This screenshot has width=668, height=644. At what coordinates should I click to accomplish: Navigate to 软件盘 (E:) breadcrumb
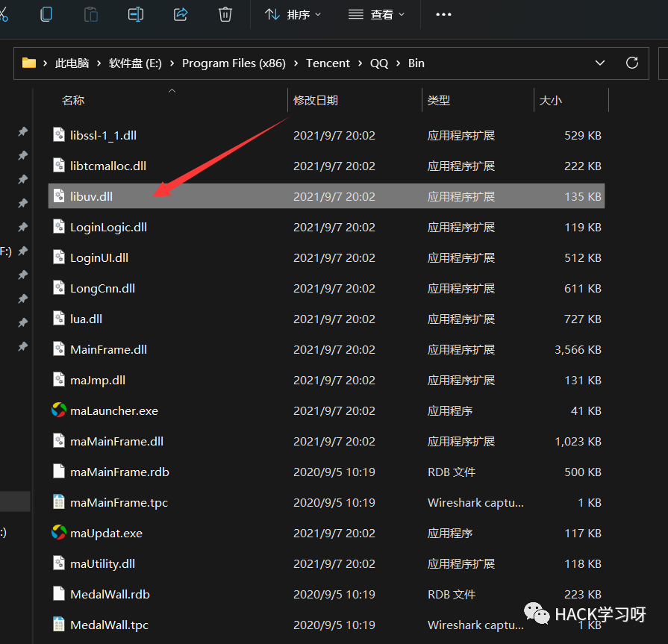pos(135,63)
